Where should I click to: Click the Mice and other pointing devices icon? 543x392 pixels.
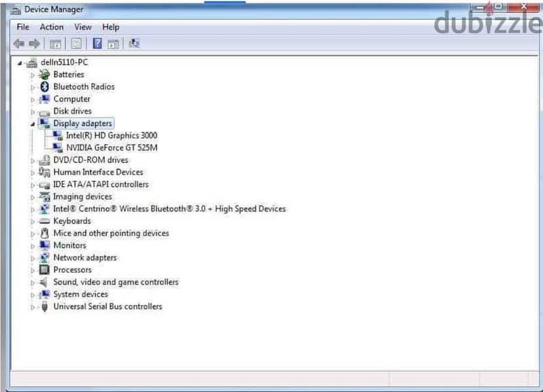45,233
